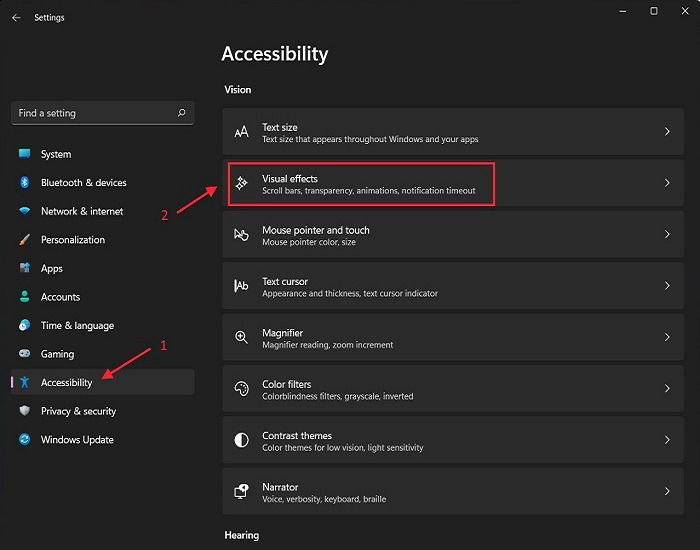Viewport: 700px width, 550px height.
Task: Open Text cursor chevron arrow
Action: tap(667, 286)
